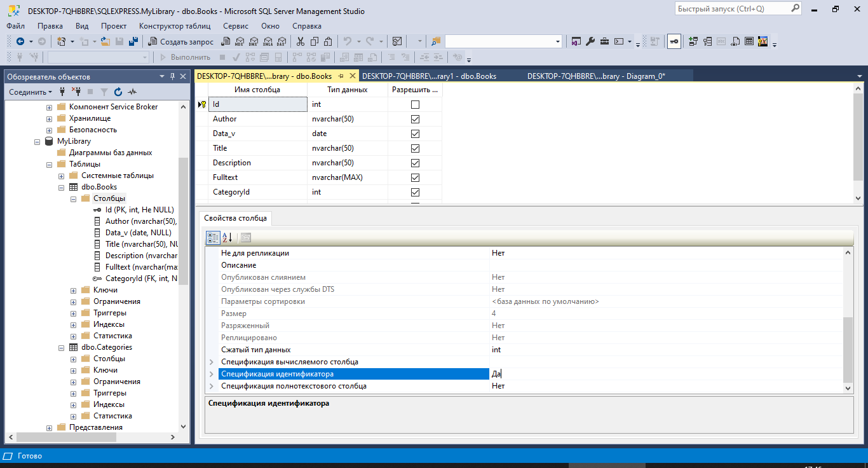This screenshot has width=868, height=468.
Task: Switch to the ...rary1 - dbo.Books tab
Action: point(429,76)
